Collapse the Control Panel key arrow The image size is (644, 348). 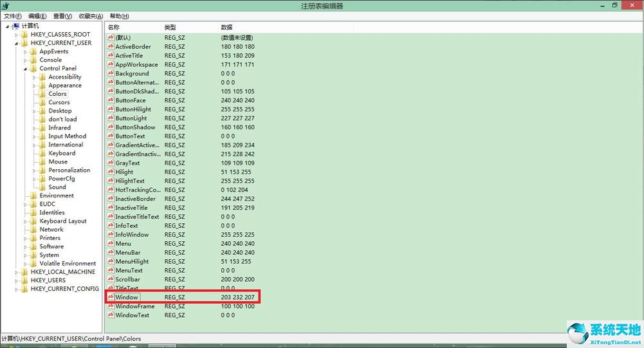tap(26, 69)
